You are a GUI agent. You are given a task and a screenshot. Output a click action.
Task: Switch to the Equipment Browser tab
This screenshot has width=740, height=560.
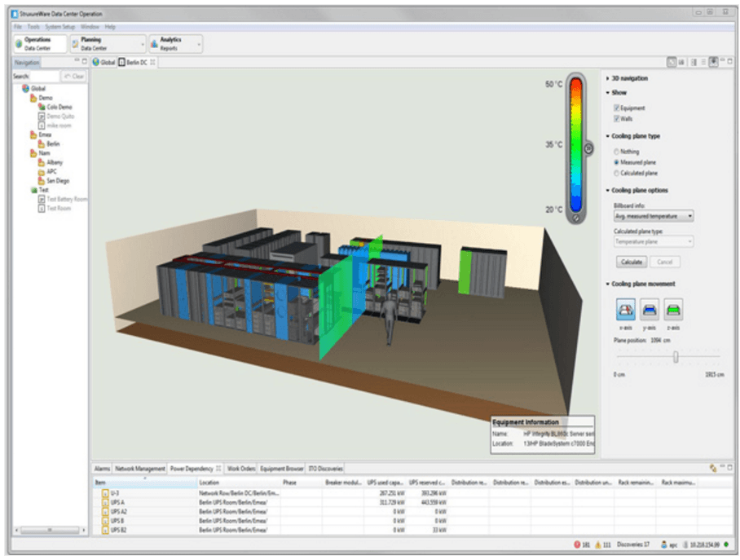click(x=282, y=469)
